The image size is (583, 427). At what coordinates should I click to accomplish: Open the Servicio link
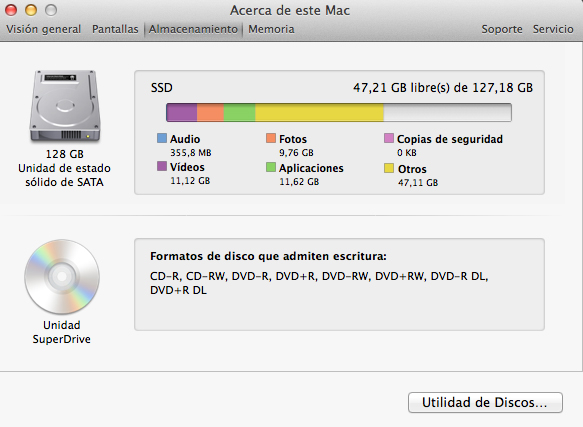pyautogui.click(x=553, y=29)
